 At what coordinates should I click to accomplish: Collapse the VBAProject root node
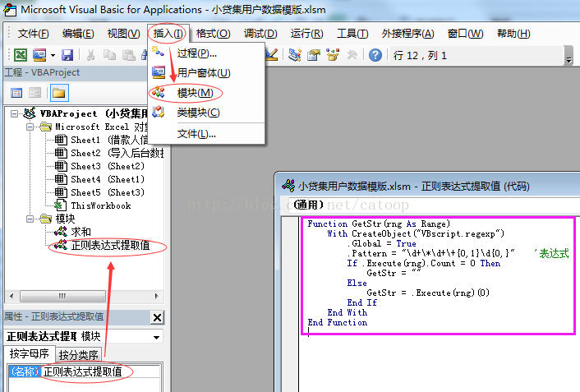click(14, 113)
